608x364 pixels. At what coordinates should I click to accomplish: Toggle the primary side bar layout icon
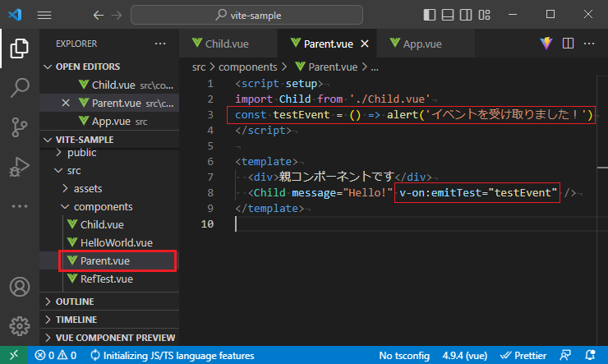point(429,15)
